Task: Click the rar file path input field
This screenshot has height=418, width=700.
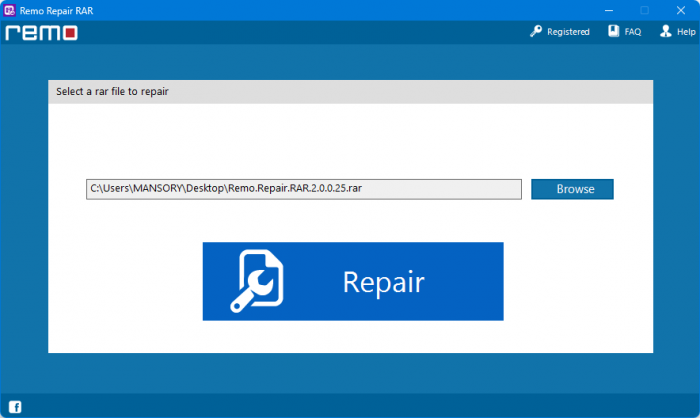Action: click(x=304, y=189)
